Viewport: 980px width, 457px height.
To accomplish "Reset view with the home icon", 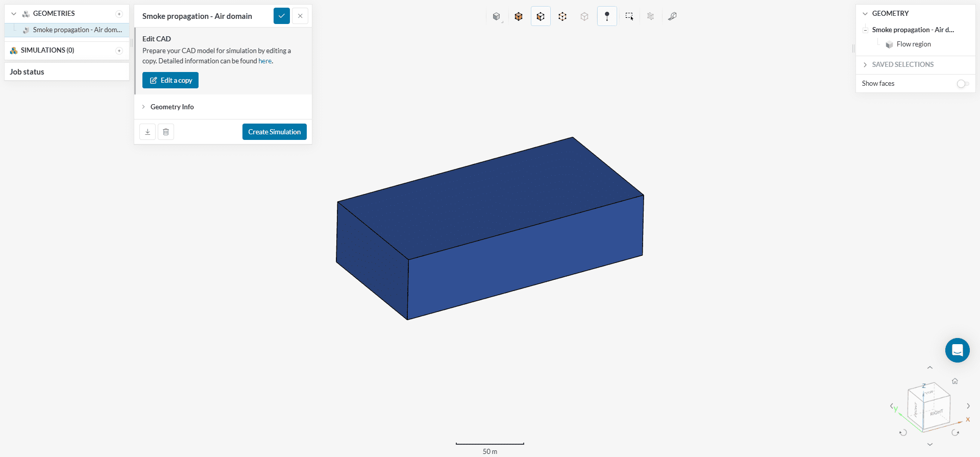I will pyautogui.click(x=954, y=381).
